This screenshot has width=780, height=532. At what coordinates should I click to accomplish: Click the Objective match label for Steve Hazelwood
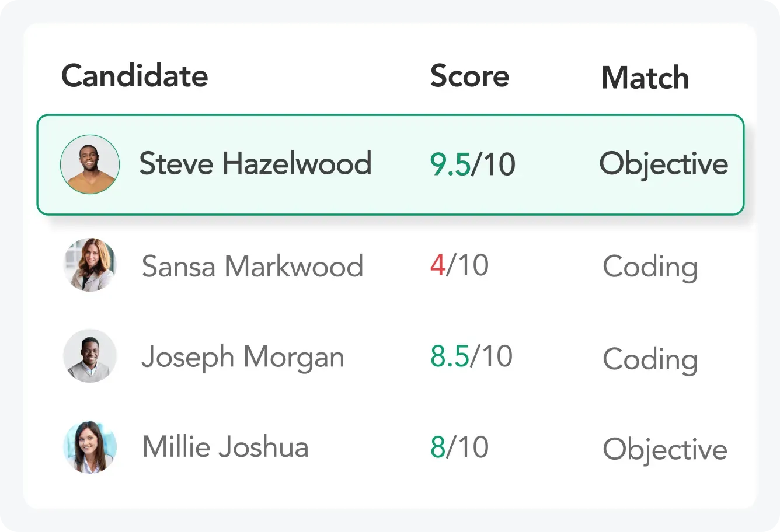coord(663,164)
